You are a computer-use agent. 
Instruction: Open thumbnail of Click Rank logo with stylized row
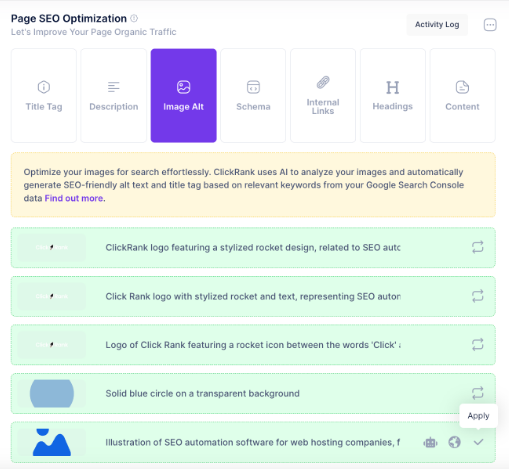click(x=52, y=296)
